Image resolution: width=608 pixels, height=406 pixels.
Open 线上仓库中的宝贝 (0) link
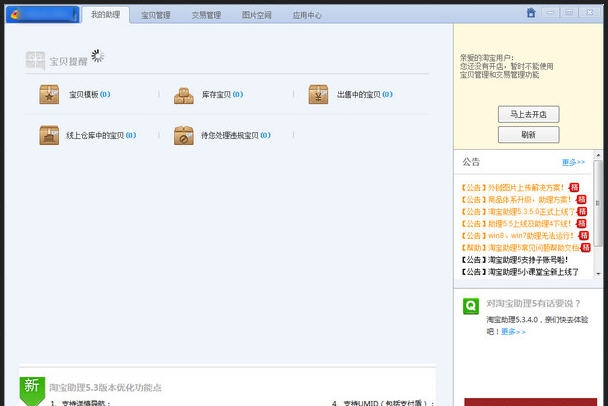tap(101, 135)
